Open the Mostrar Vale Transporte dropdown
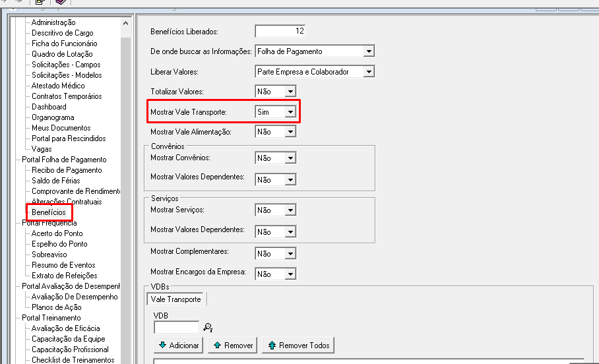The image size is (599, 364). pos(290,113)
